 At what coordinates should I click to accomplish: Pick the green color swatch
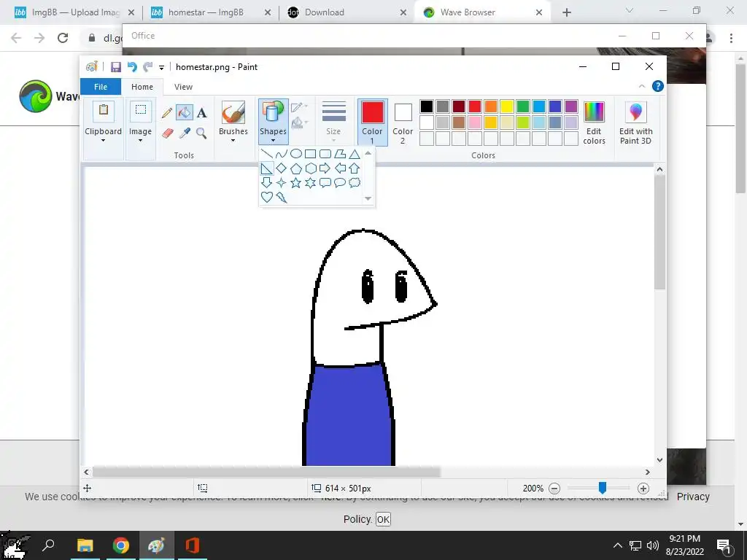tap(522, 106)
